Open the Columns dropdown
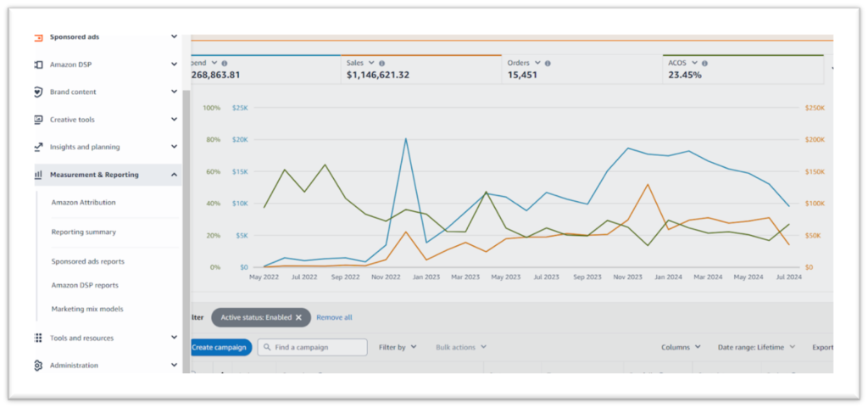The image size is (868, 408). [681, 347]
